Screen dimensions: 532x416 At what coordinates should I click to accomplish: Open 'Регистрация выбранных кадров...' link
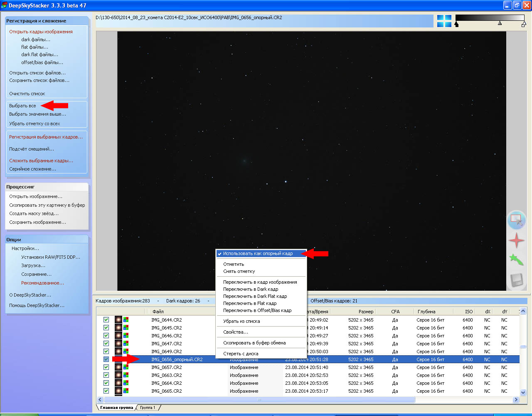coord(46,137)
